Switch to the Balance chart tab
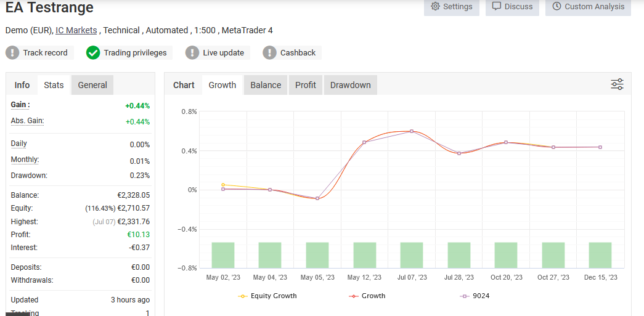Screen dimensions: 644x316 (x=266, y=85)
